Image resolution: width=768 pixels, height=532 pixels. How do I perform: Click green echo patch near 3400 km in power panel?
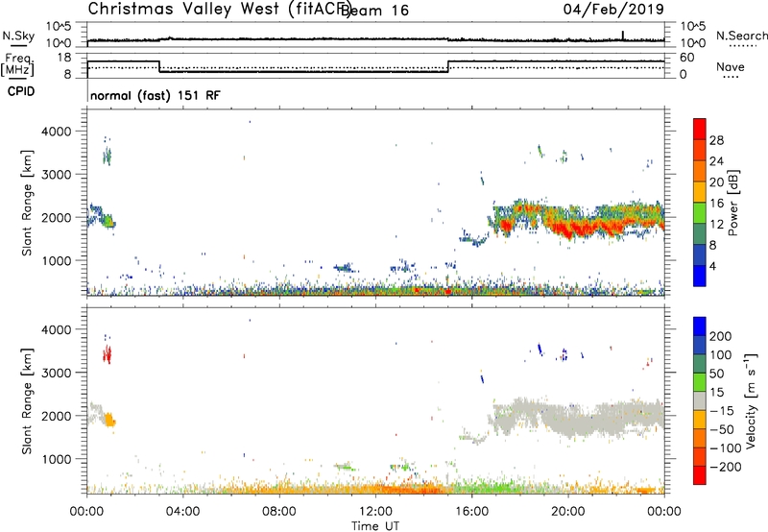pyautogui.click(x=107, y=157)
